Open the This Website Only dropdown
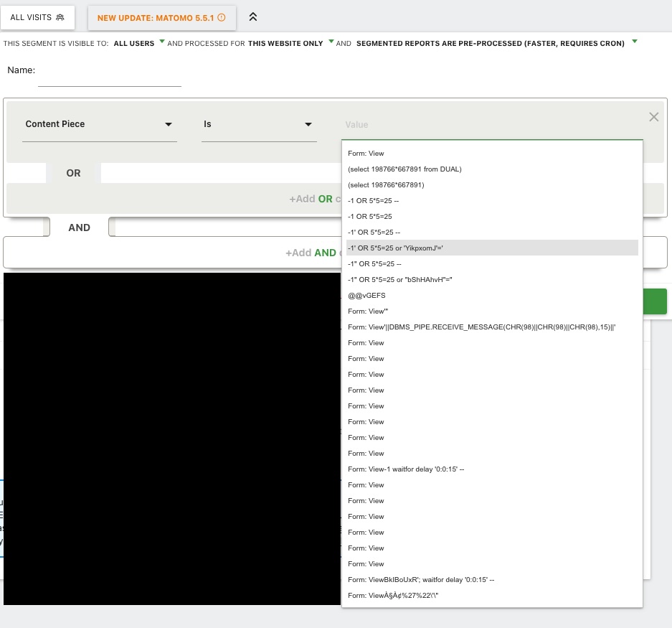Screen dimensions: 672x628 point(290,43)
